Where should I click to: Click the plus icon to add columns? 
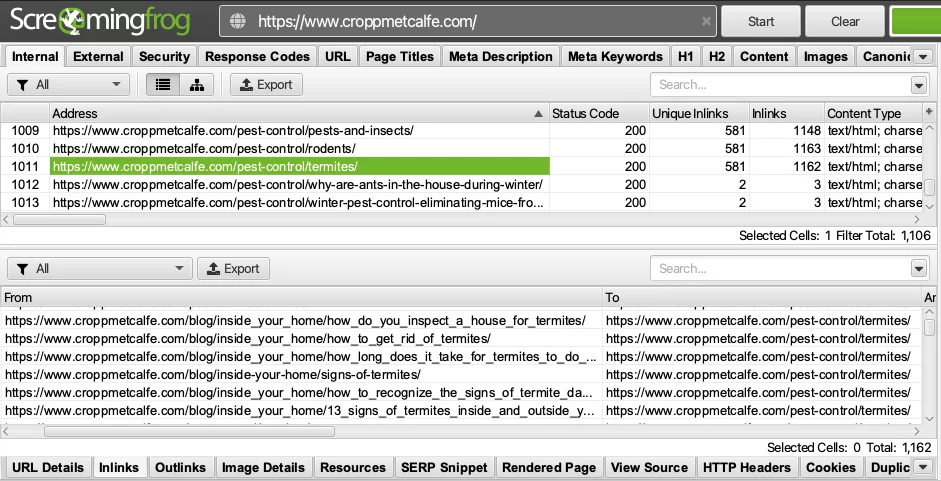[x=930, y=112]
